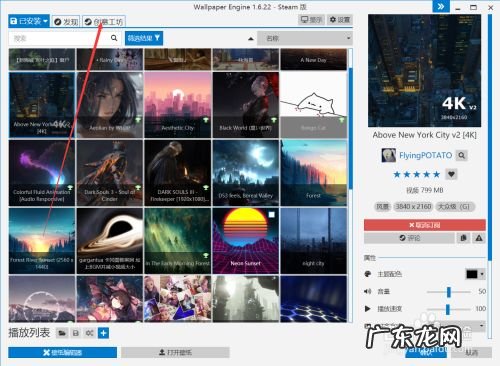
Task: Select Forest River Sunset wallpaper
Action: tap(42, 241)
